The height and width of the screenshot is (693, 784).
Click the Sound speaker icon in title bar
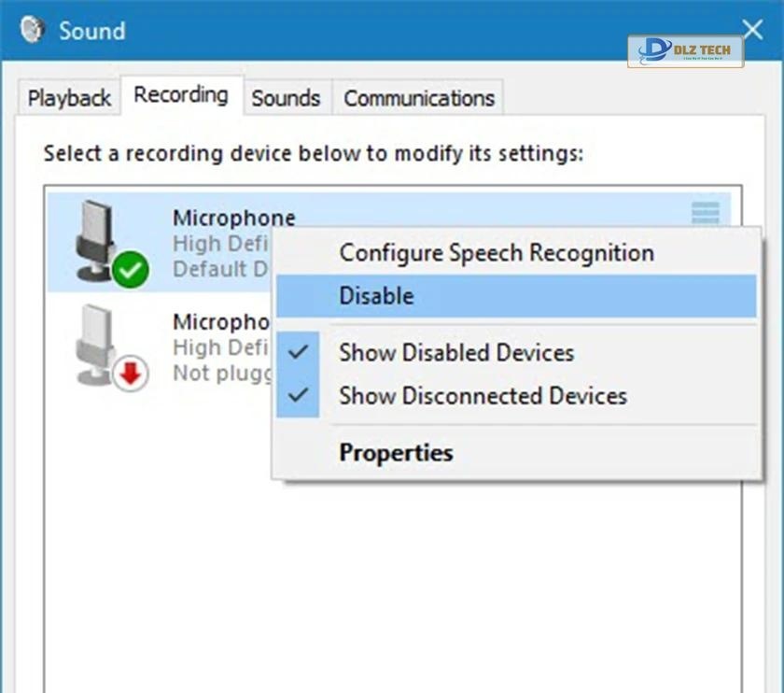(x=34, y=30)
